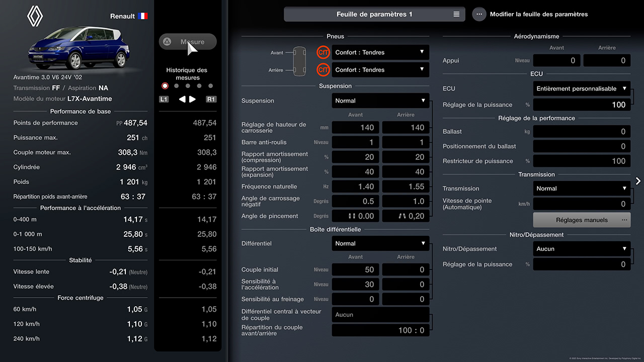
Task: Click Réglages manuels button
Action: coord(582,220)
